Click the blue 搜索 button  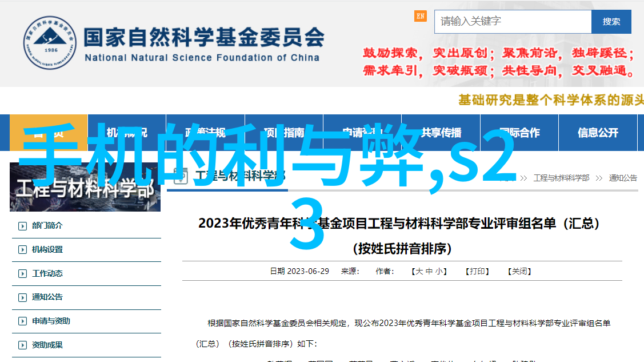tap(611, 21)
